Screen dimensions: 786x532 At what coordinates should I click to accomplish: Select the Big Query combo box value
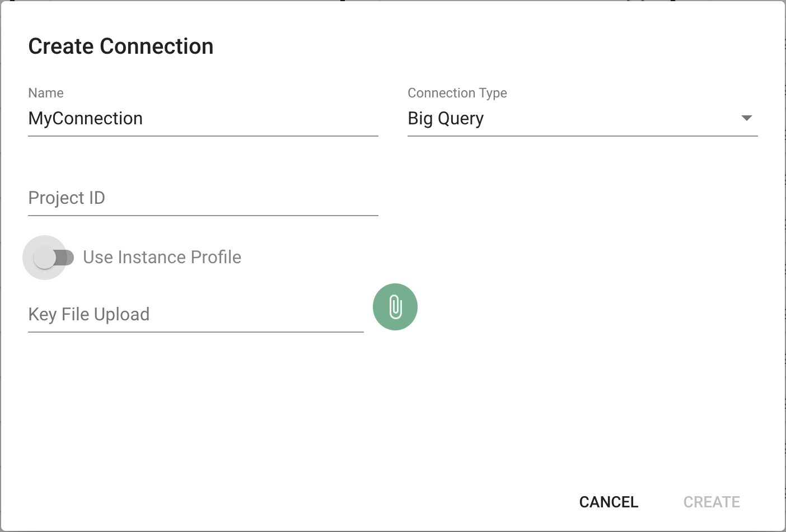582,118
